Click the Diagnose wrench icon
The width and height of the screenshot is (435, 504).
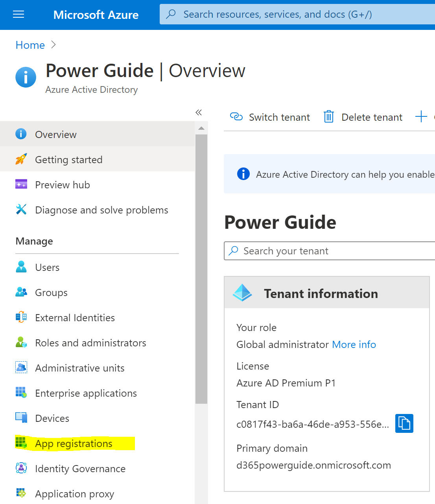(21, 210)
